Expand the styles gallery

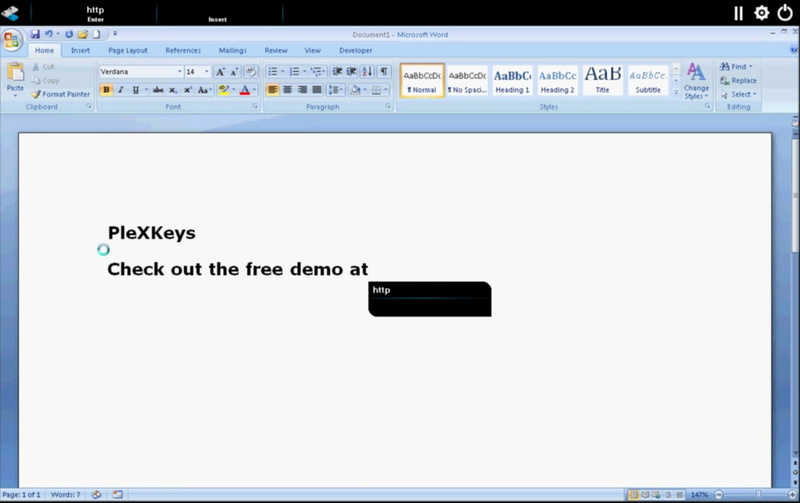click(676, 93)
